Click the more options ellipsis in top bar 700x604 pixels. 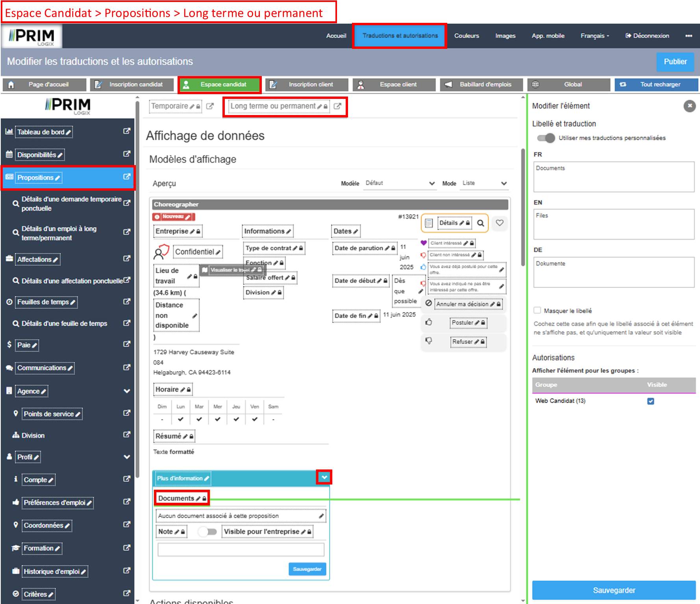pos(688,36)
